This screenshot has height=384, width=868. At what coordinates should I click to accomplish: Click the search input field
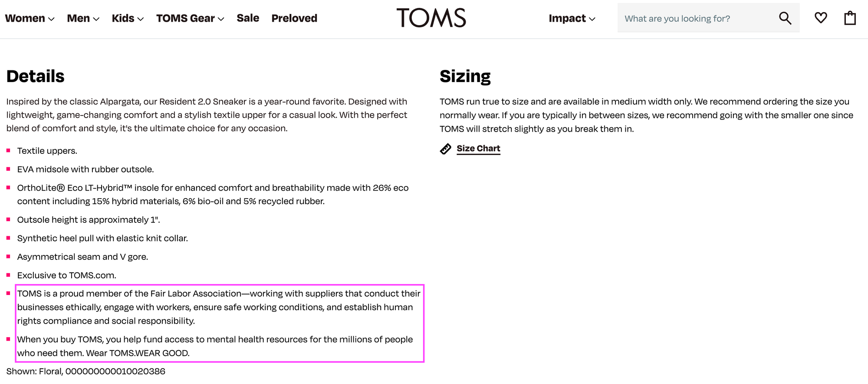click(x=694, y=18)
